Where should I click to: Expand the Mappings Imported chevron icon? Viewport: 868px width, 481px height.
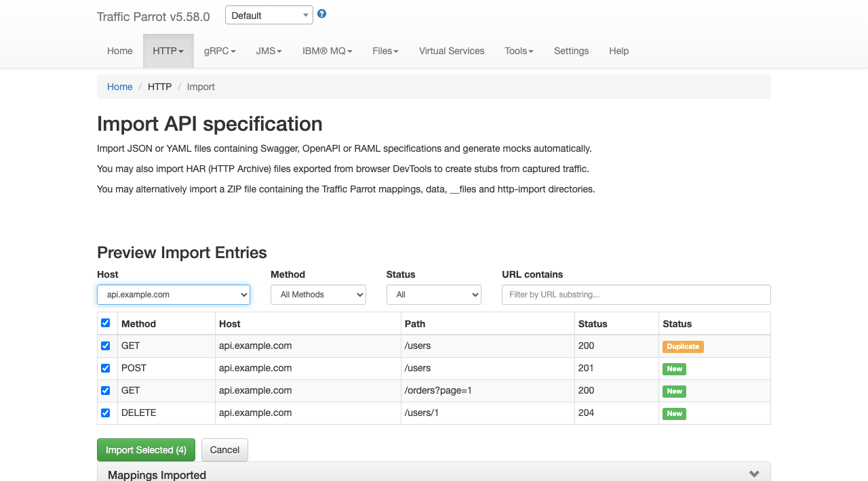coord(754,474)
